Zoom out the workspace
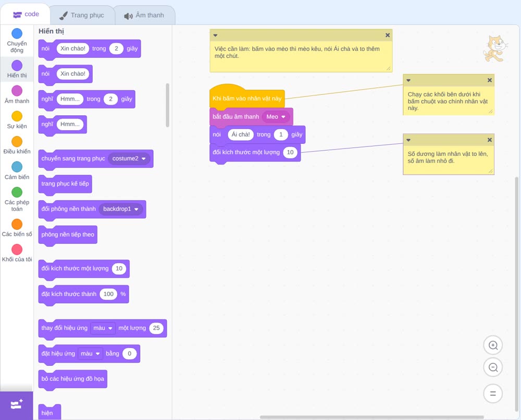This screenshot has width=521, height=420. (493, 367)
